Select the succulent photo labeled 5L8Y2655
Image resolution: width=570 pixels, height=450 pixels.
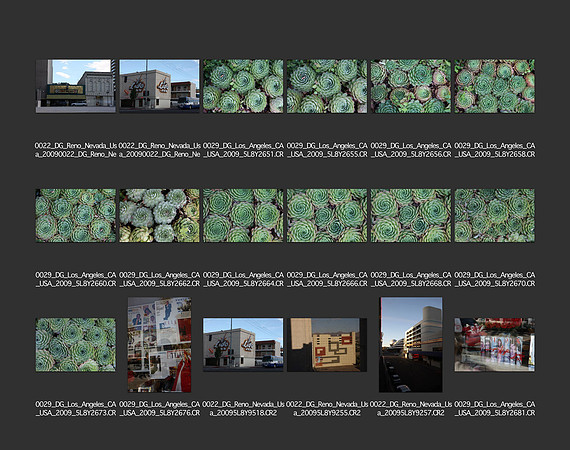[327, 86]
